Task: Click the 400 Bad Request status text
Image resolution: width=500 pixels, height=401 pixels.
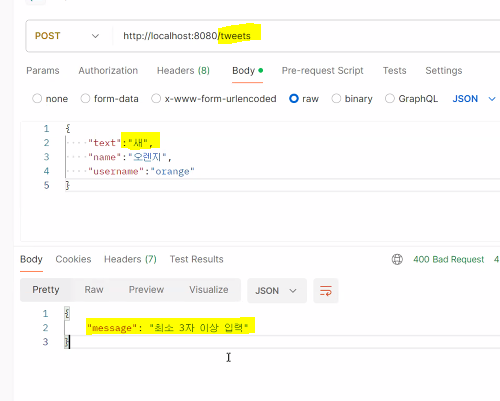Action: coord(449,259)
